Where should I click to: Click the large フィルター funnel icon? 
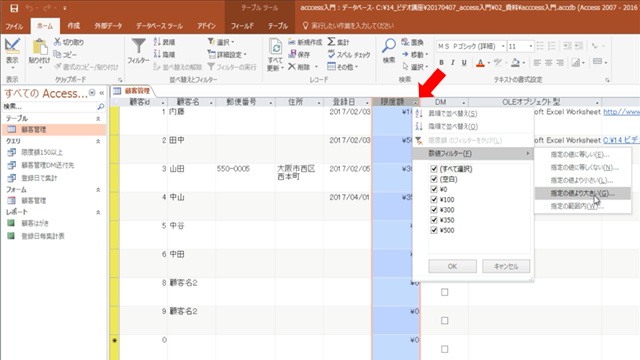point(138,46)
